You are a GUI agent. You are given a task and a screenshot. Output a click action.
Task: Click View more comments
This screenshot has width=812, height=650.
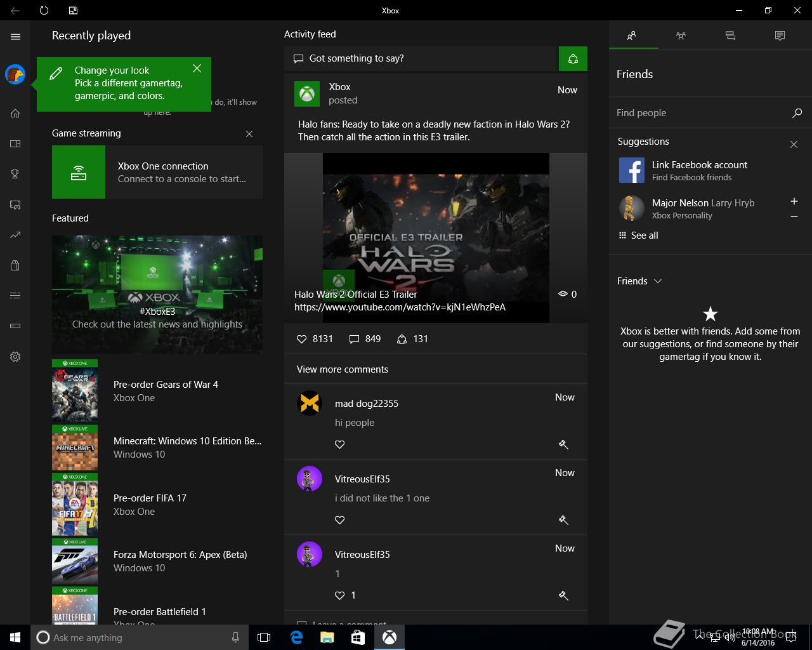pyautogui.click(x=343, y=369)
